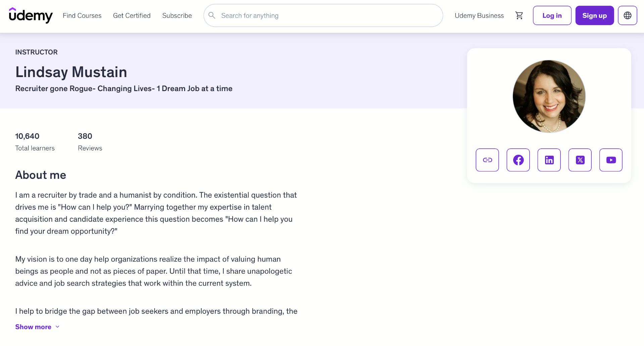644x346 pixels.
Task: Click the 380 Reviews count
Action: [90, 142]
